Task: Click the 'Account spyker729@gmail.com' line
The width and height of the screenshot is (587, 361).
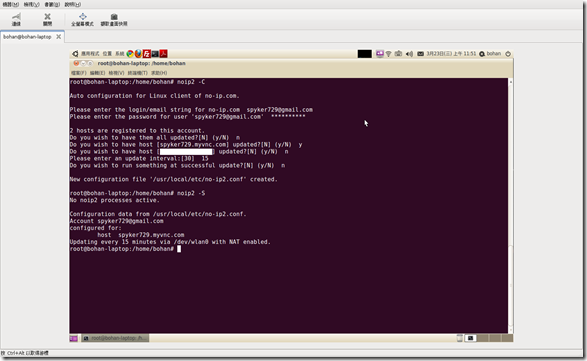Action: [116, 221]
